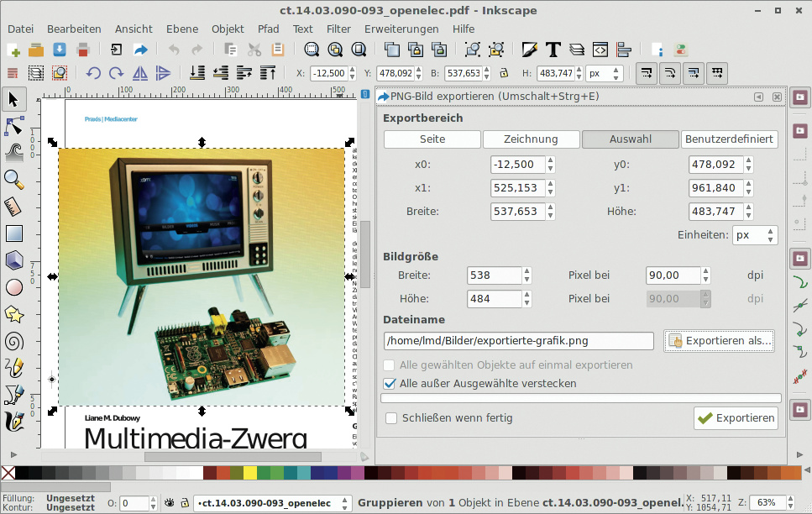Open the Datei menu

coord(21,29)
